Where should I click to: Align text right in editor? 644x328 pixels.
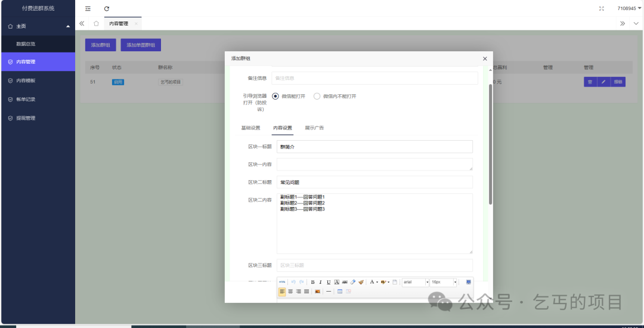pos(299,292)
